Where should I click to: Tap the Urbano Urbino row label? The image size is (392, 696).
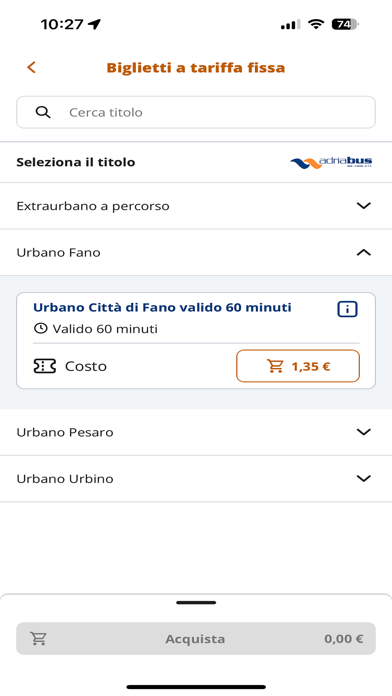pos(65,479)
